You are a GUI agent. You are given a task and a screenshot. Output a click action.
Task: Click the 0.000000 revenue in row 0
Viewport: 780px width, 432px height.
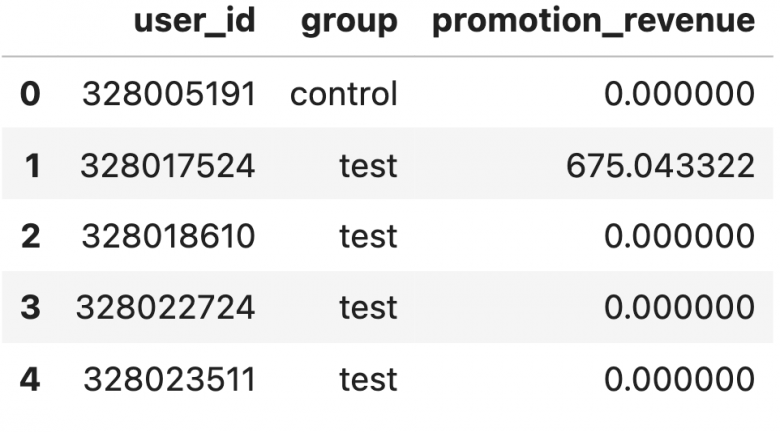[680, 94]
